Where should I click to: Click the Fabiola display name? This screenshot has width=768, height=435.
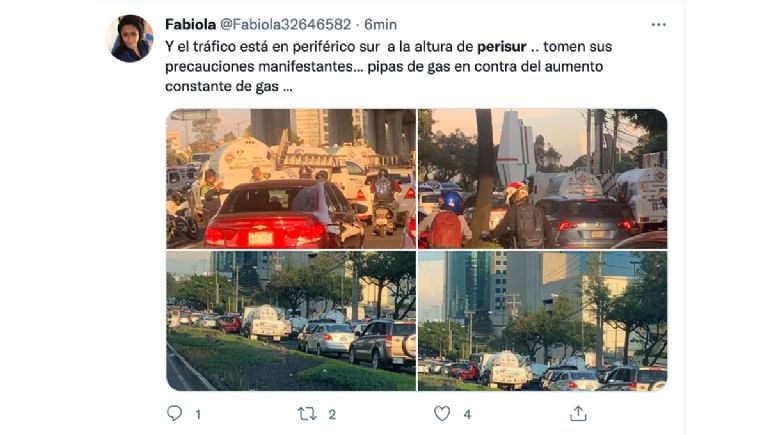coord(191,24)
